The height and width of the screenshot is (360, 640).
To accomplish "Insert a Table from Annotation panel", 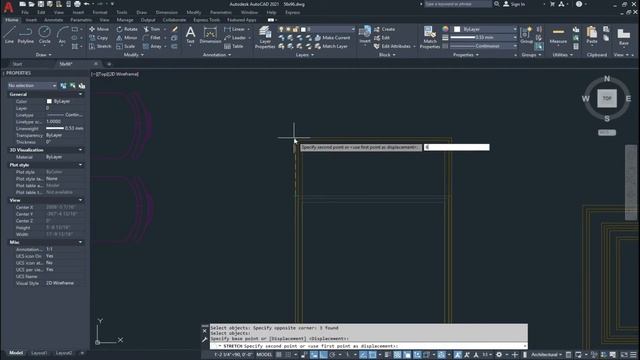I will click(x=234, y=46).
